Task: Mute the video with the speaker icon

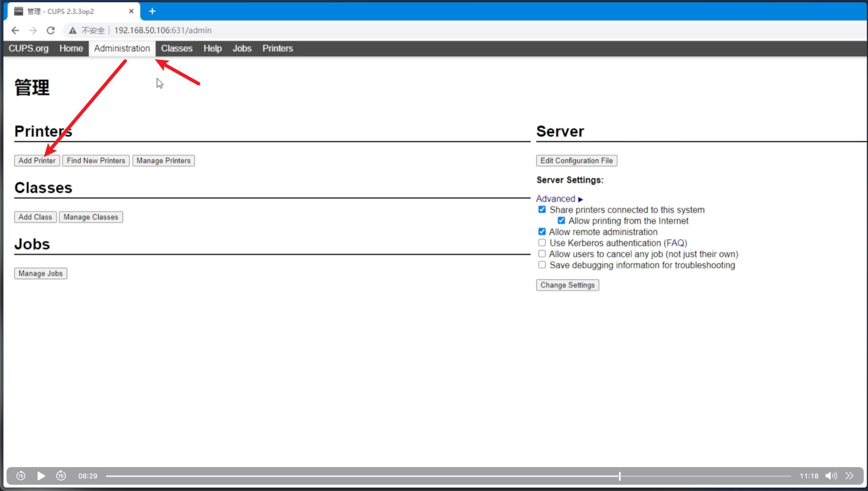Action: pos(830,476)
